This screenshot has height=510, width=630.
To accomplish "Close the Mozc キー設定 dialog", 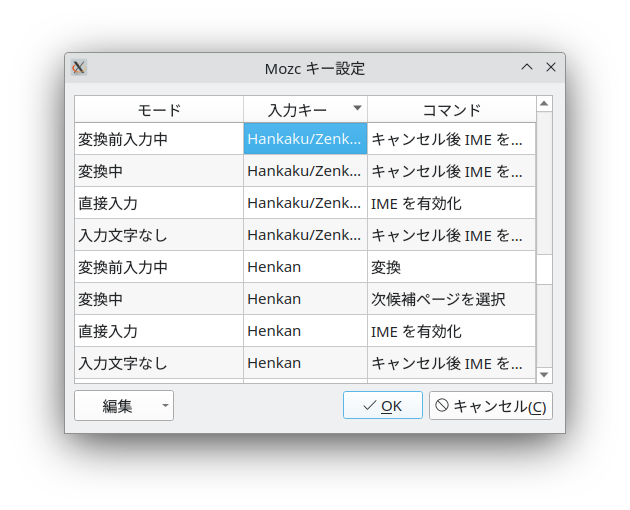I will (x=551, y=67).
